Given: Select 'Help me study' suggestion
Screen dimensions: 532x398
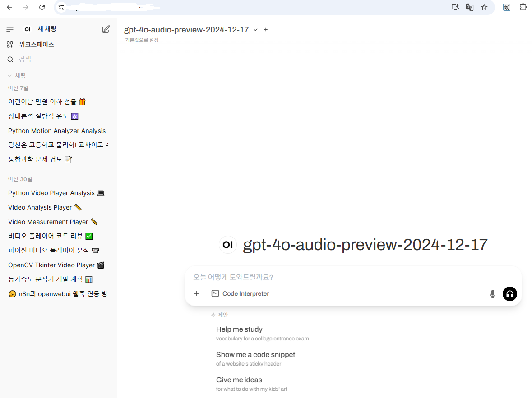Looking at the screenshot, I should pyautogui.click(x=263, y=334).
